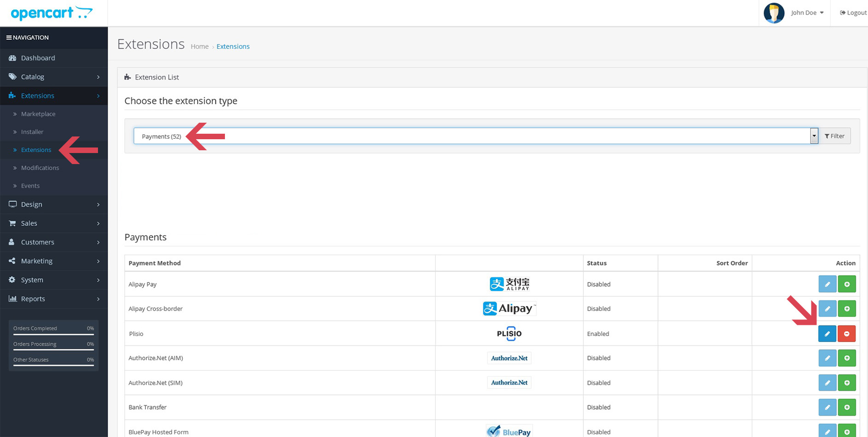
Task: Click the Plisio 'Enabled' status text
Action: pyautogui.click(x=598, y=334)
